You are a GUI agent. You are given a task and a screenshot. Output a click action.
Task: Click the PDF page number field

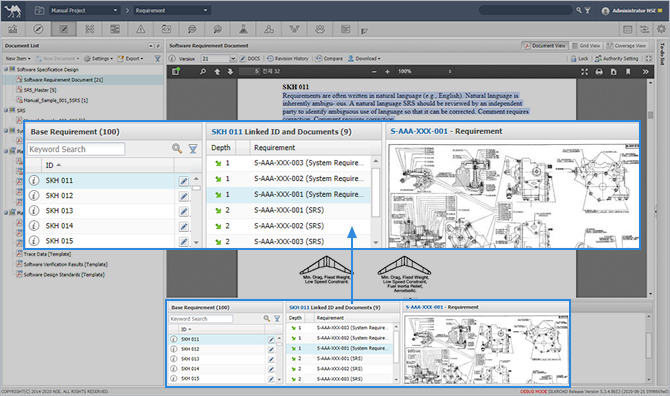(x=250, y=71)
